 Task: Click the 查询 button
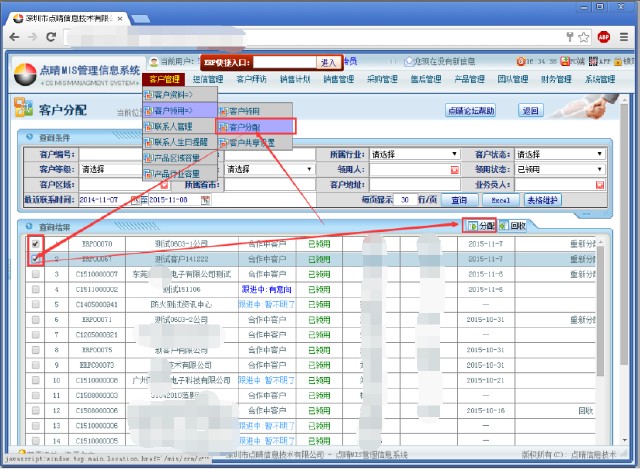coord(459,200)
